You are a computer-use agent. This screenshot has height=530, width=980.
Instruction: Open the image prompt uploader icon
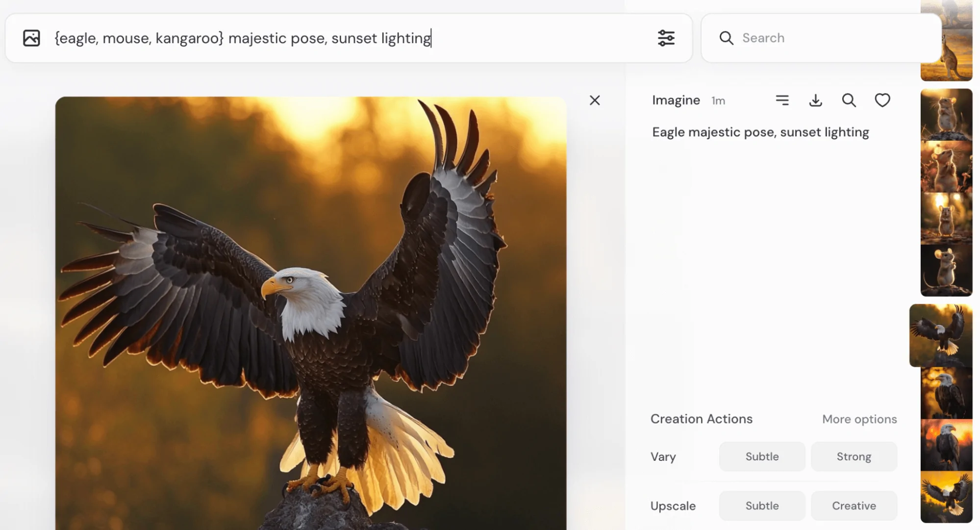point(31,38)
